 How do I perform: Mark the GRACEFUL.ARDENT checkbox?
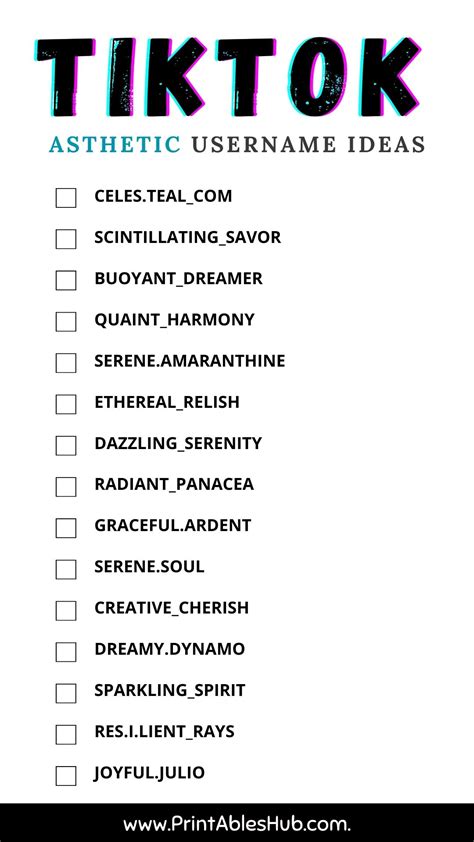point(66,528)
